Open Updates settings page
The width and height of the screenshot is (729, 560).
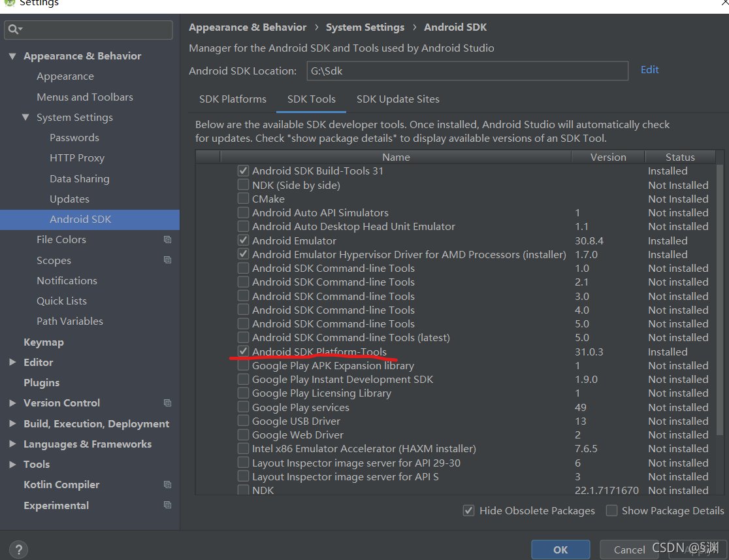[x=69, y=199]
